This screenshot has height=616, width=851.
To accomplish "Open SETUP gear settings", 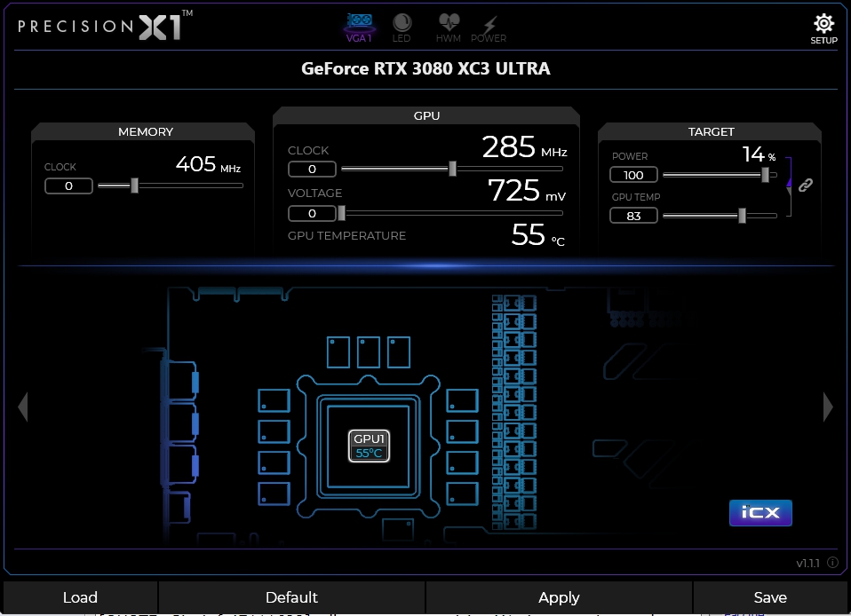I will coord(823,28).
